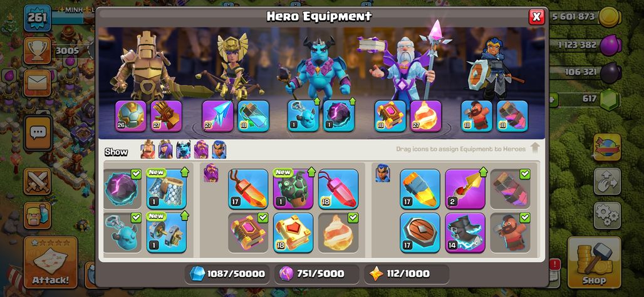The height and width of the screenshot is (297, 644).
Task: Tap the Attack! button
Action: point(51,263)
